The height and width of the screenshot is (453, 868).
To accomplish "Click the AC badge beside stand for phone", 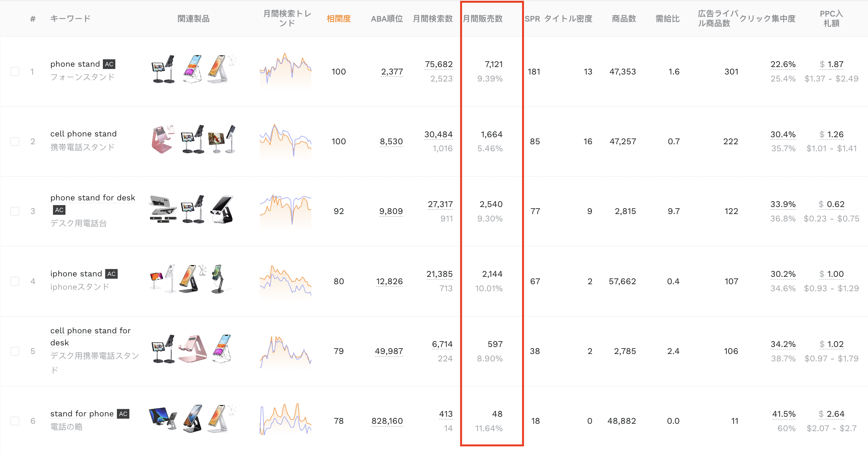I will point(123,414).
